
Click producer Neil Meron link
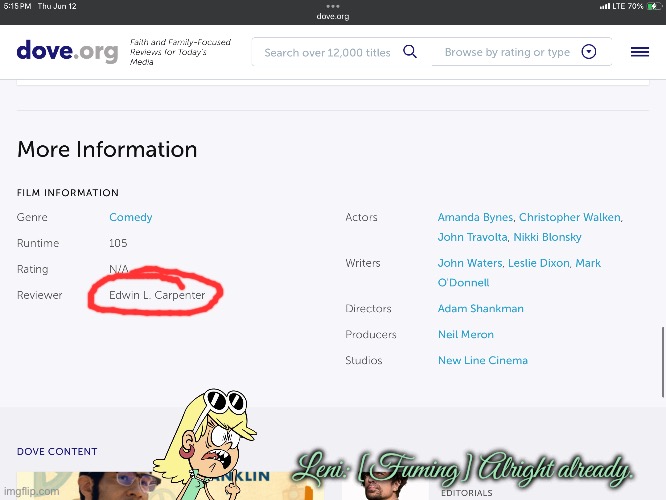click(x=465, y=335)
